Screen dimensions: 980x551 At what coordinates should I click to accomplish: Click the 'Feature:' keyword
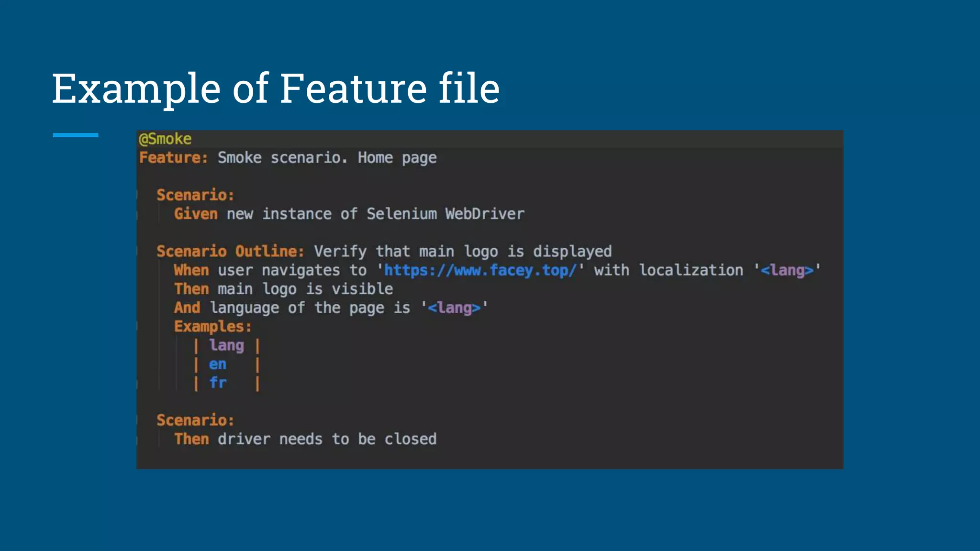174,157
